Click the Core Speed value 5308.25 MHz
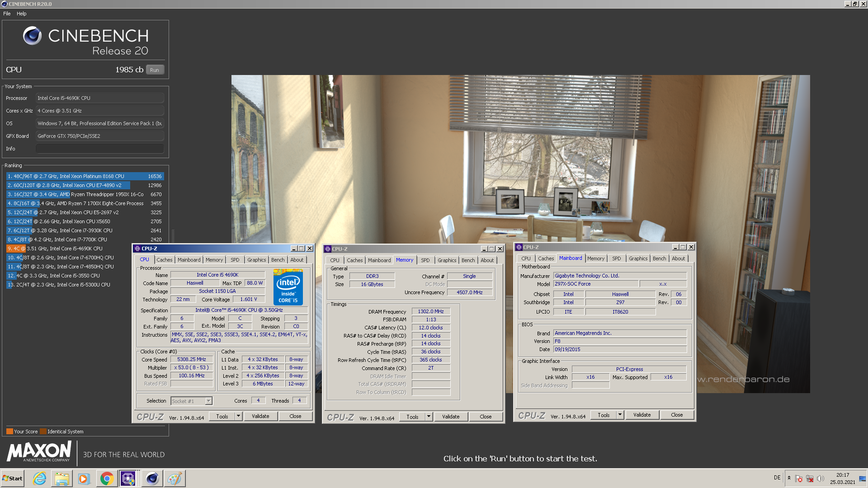Viewport: 868px width, 488px height. [x=192, y=360]
